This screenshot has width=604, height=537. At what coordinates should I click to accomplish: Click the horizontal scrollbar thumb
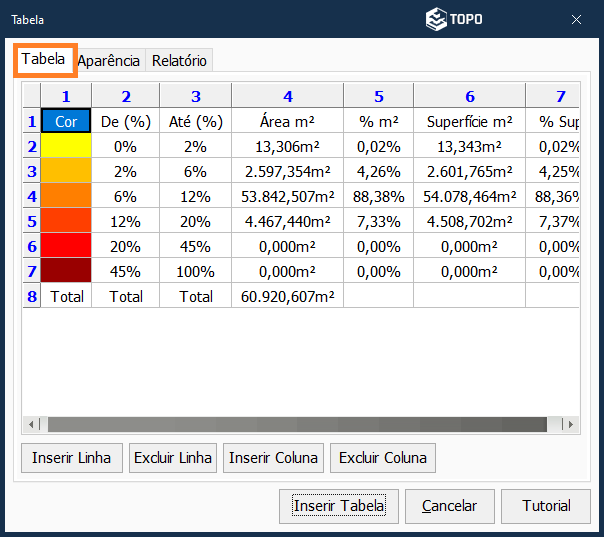coord(297,425)
